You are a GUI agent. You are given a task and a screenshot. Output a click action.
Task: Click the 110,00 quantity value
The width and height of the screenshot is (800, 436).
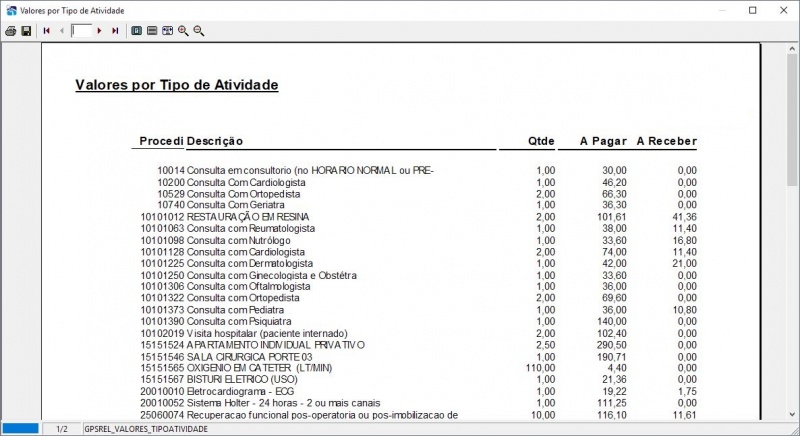click(x=540, y=368)
